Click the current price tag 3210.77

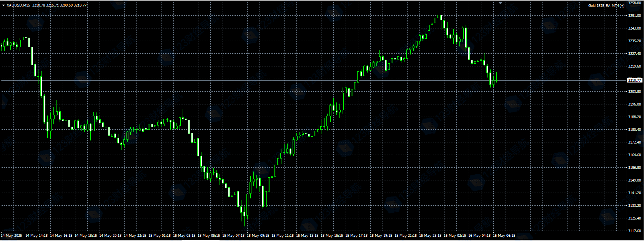tap(634, 80)
